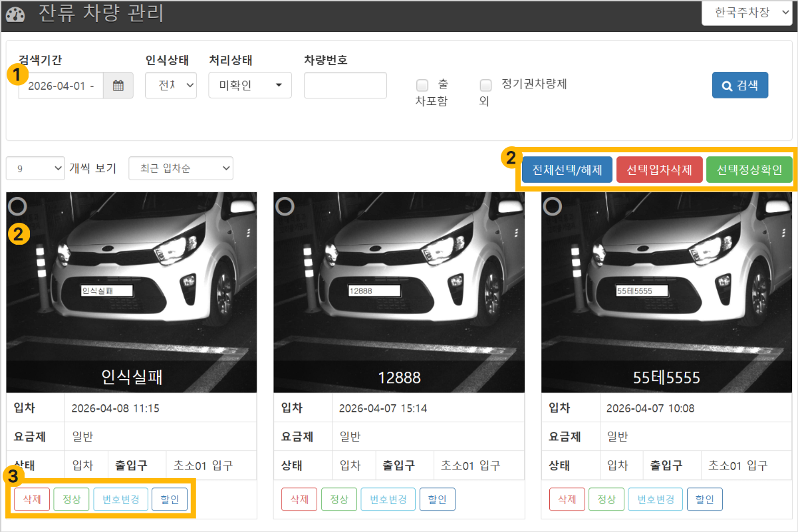Viewport: 798px width, 532px height.
Task: Click 할인 on the 12888 card
Action: 438,499
